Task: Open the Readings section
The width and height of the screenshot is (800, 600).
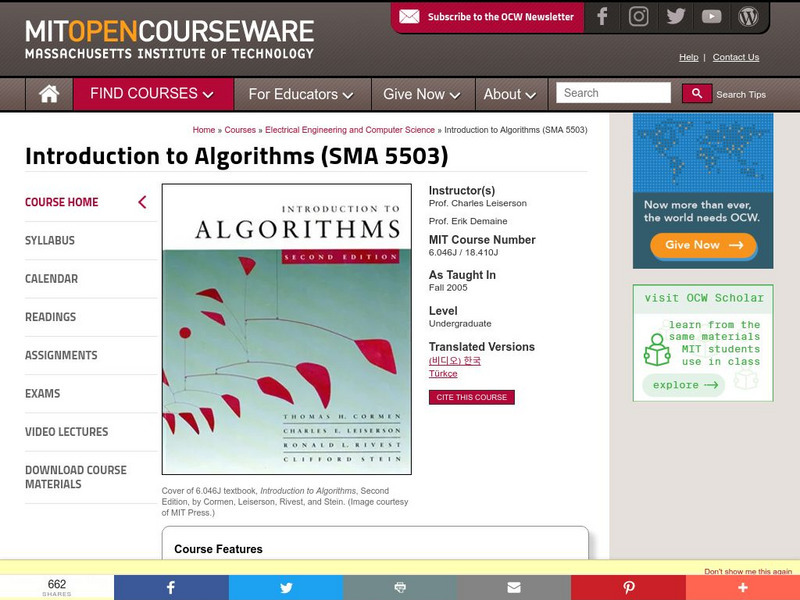Action: [51, 317]
